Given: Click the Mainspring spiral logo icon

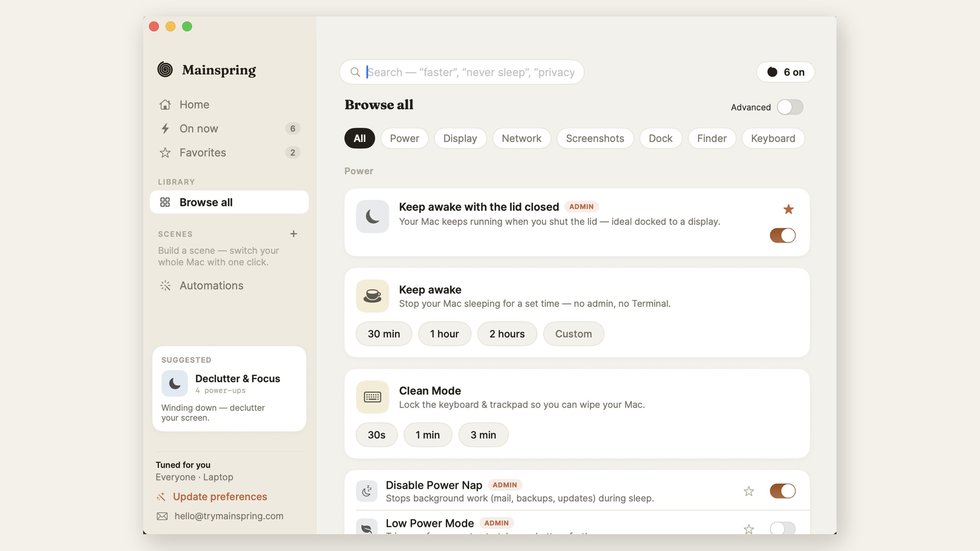Looking at the screenshot, I should (x=165, y=69).
